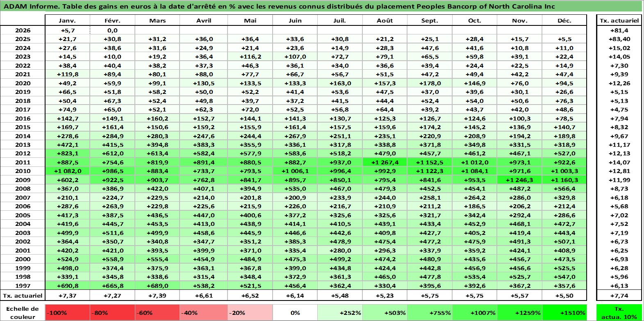Click the 2011 year row label
The width and height of the screenshot is (644, 321).
(23, 162)
